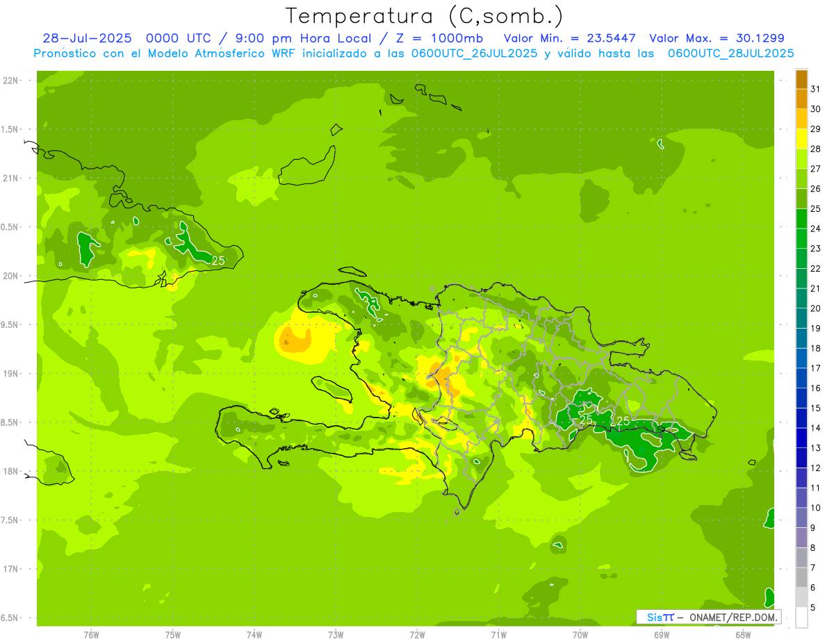Click the "69W" longitude label

(662, 634)
